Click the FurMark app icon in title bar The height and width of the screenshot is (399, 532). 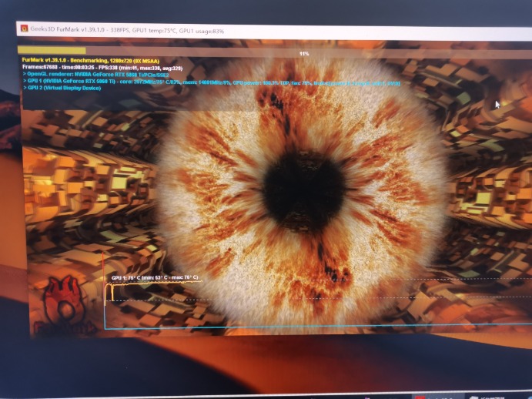pyautogui.click(x=24, y=28)
